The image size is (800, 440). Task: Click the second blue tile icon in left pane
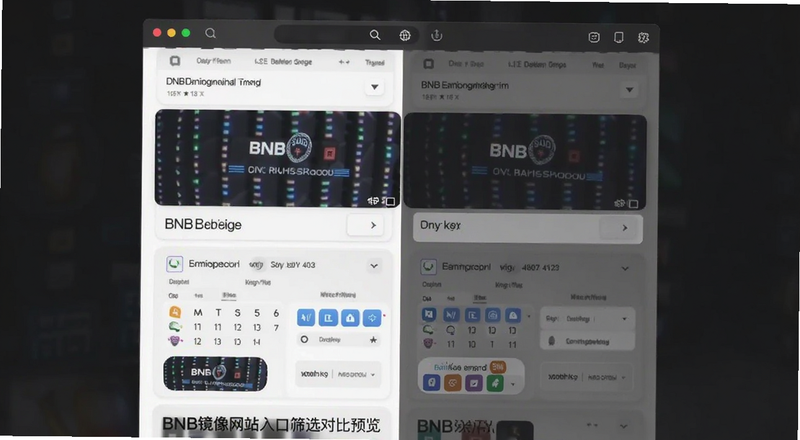[328, 317]
